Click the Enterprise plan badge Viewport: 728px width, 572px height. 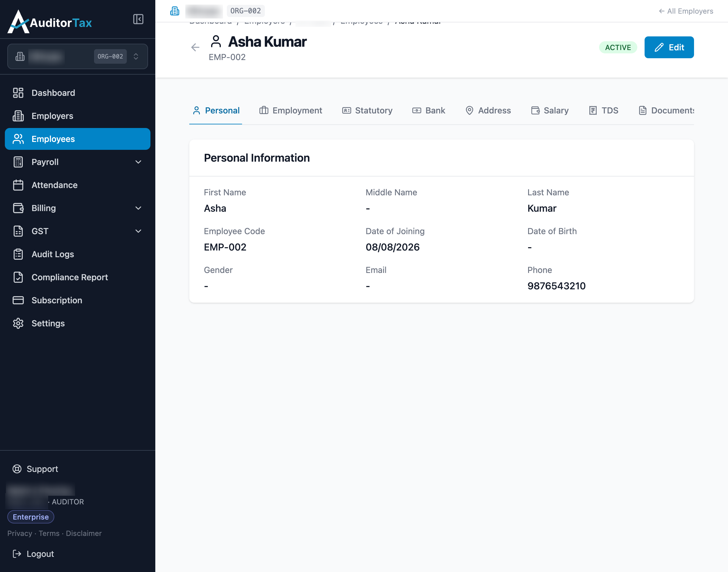click(31, 517)
